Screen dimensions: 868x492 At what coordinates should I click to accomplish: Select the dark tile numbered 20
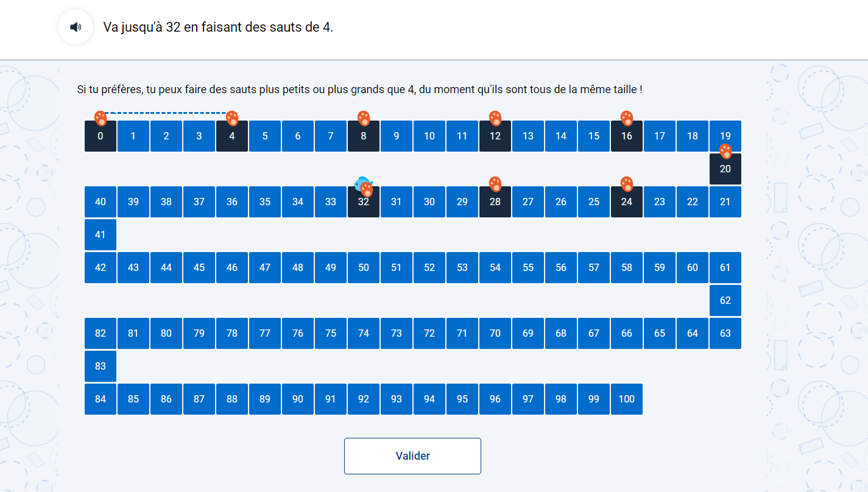point(725,169)
